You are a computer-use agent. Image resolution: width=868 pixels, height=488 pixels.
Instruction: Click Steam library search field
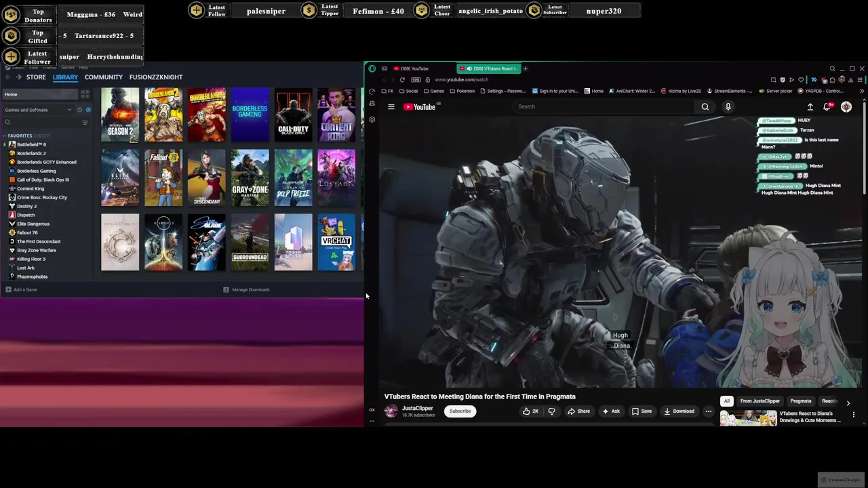pos(42,123)
